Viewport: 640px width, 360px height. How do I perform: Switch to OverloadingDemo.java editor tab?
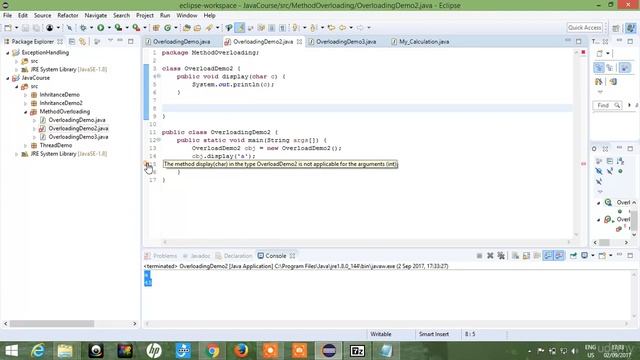(x=182, y=42)
